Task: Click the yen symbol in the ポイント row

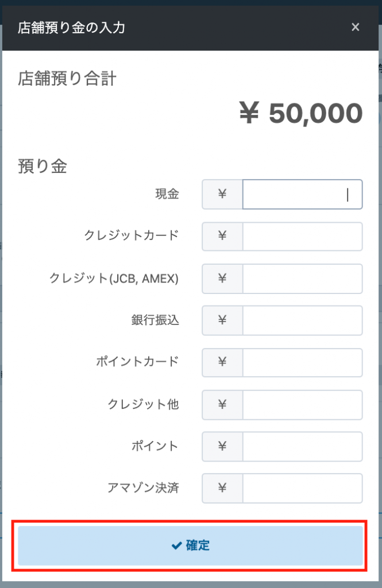Action: tap(222, 446)
